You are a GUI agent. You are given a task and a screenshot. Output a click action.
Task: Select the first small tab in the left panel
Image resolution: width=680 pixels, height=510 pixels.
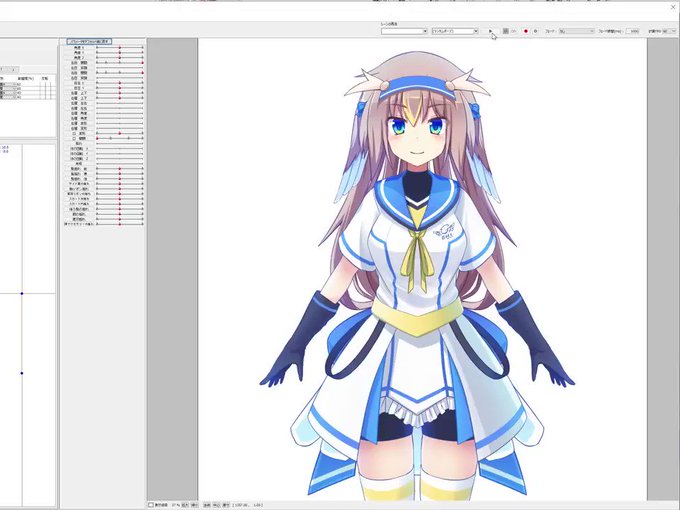click(3, 69)
